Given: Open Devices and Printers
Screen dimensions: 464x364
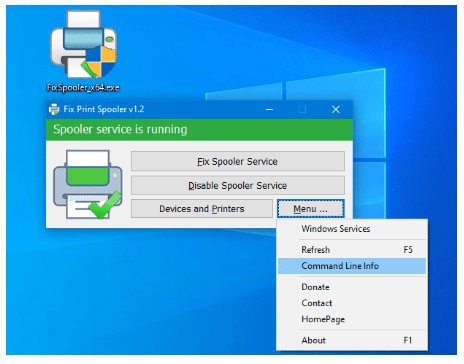Looking at the screenshot, I should pyautogui.click(x=202, y=209).
